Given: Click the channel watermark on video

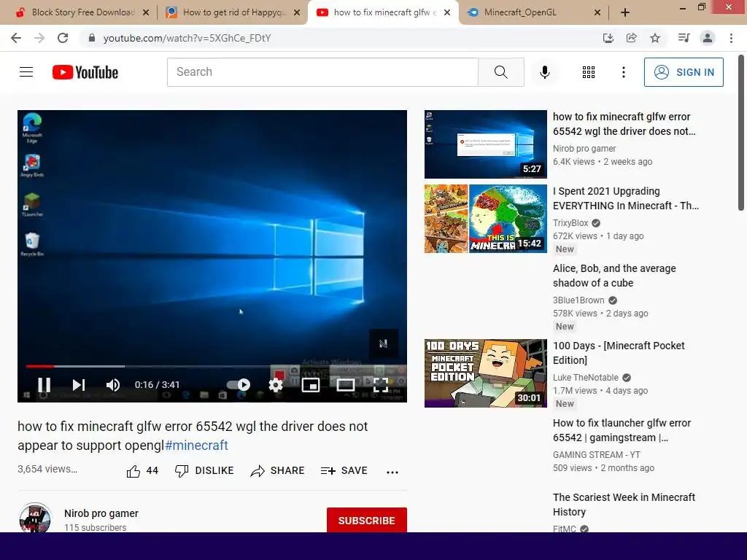Looking at the screenshot, I should click(x=384, y=343).
